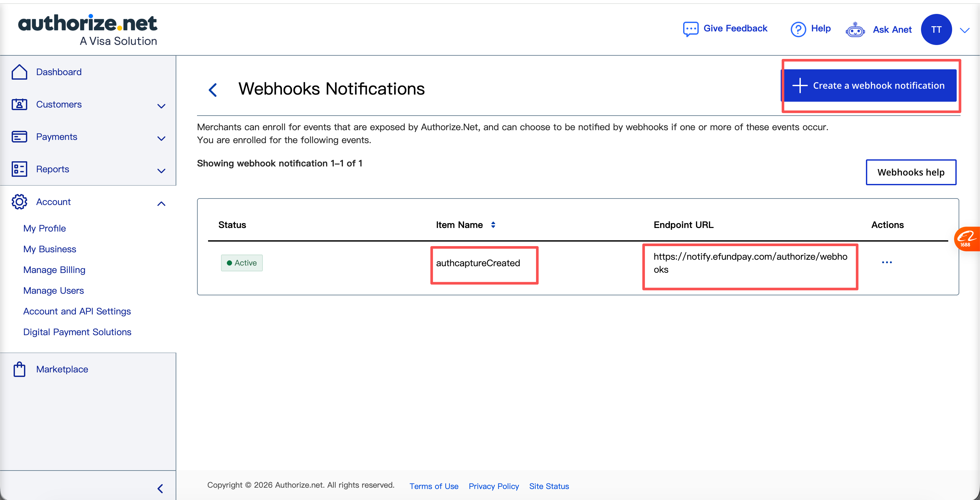Click the Account gear icon

click(x=19, y=202)
